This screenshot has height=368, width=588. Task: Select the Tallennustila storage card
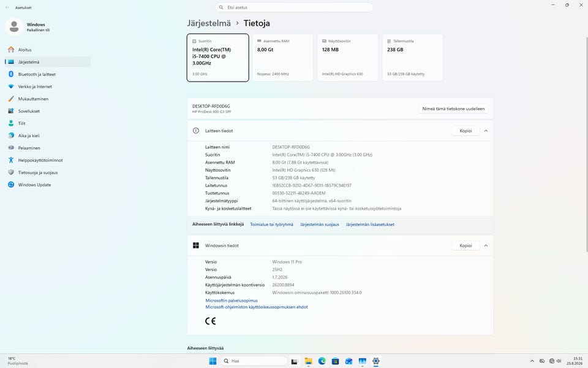[412, 58]
